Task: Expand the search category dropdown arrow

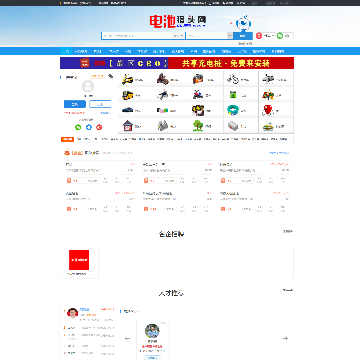Action: pos(230,35)
